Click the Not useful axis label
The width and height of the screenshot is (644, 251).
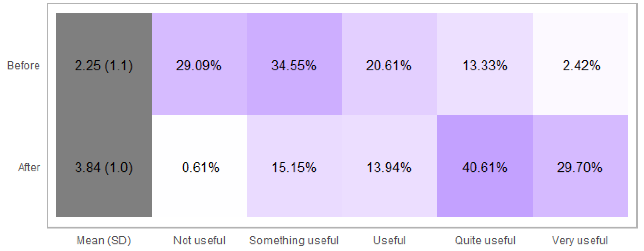199,240
